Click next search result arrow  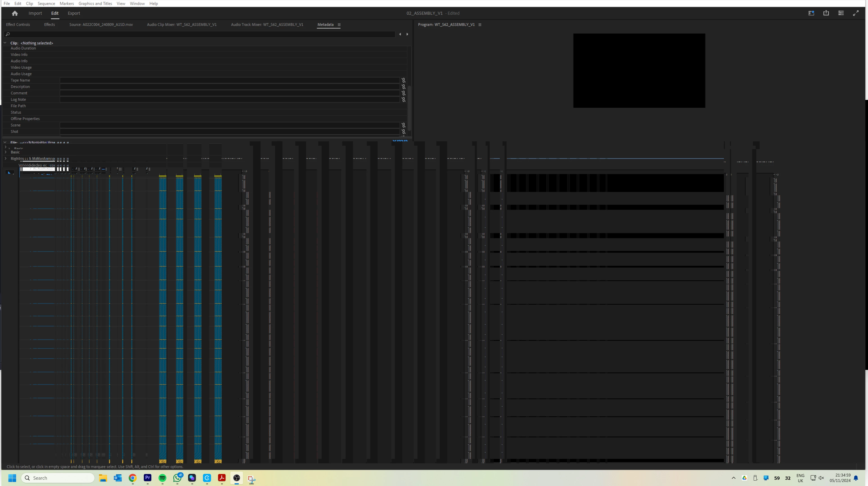(407, 34)
